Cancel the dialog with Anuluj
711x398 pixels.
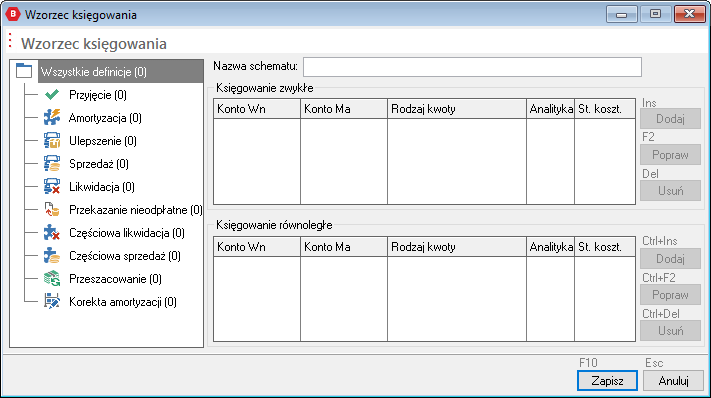pos(673,381)
